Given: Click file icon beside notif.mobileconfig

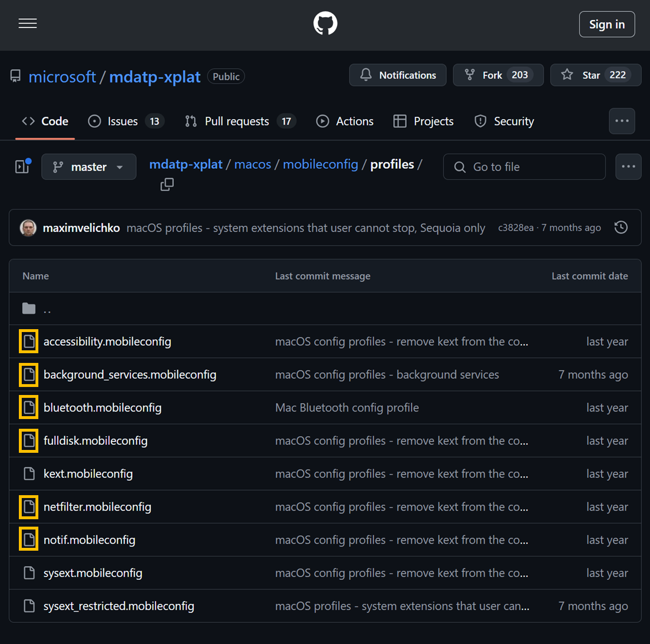Looking at the screenshot, I should click(29, 540).
